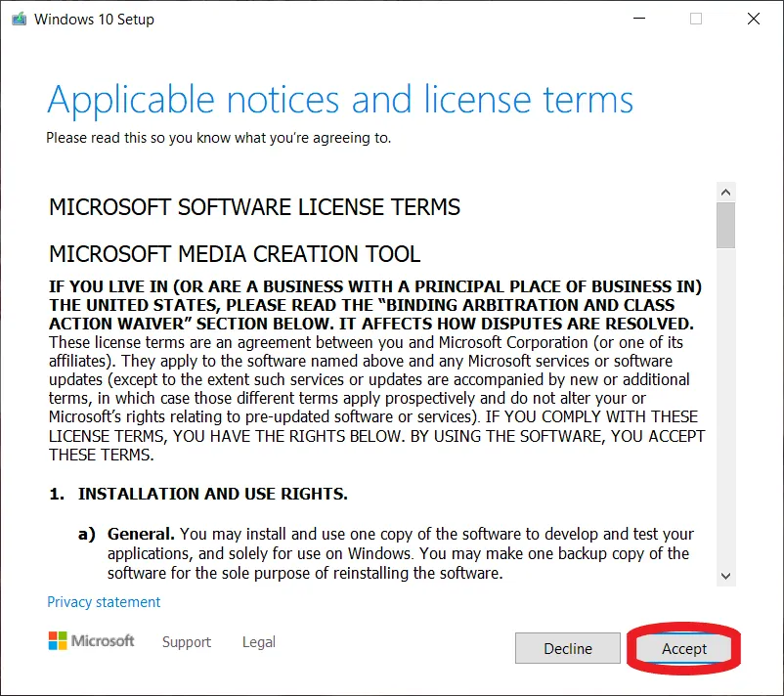
Task: Click the license text scrollbar thumb
Action: coord(725,225)
